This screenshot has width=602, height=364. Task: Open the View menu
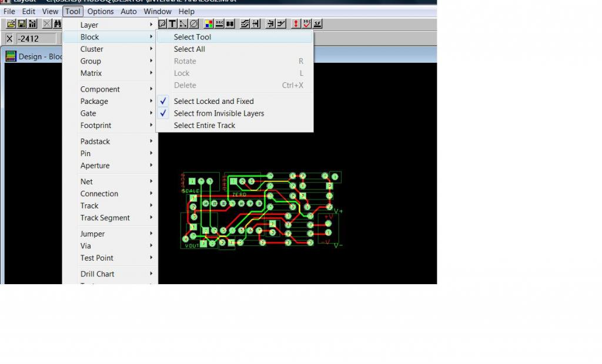tap(50, 12)
